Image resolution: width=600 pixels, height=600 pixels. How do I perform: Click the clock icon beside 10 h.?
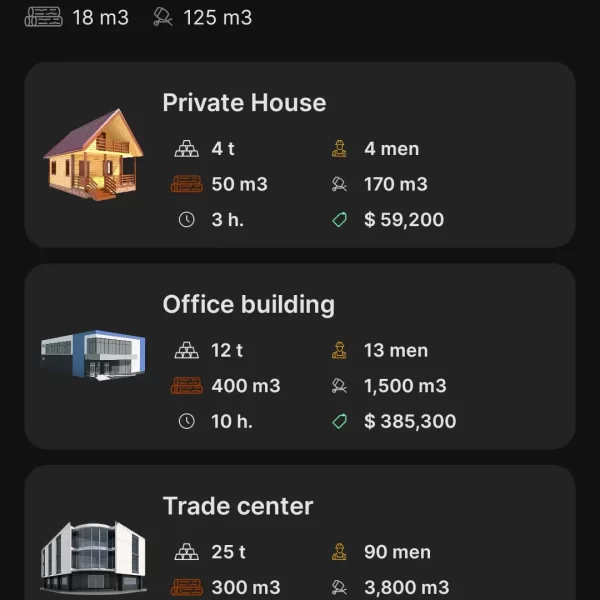(186, 421)
